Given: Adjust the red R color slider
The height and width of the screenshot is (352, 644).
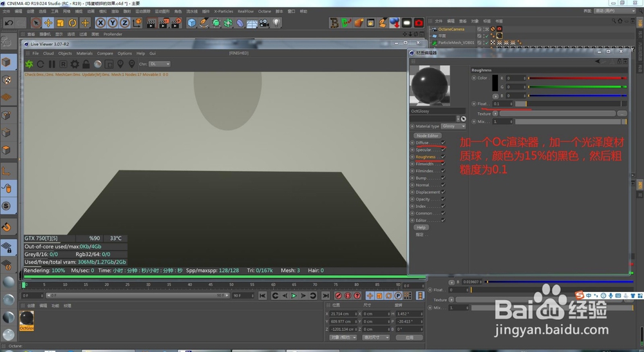Looking at the screenshot, I should pos(577,78).
